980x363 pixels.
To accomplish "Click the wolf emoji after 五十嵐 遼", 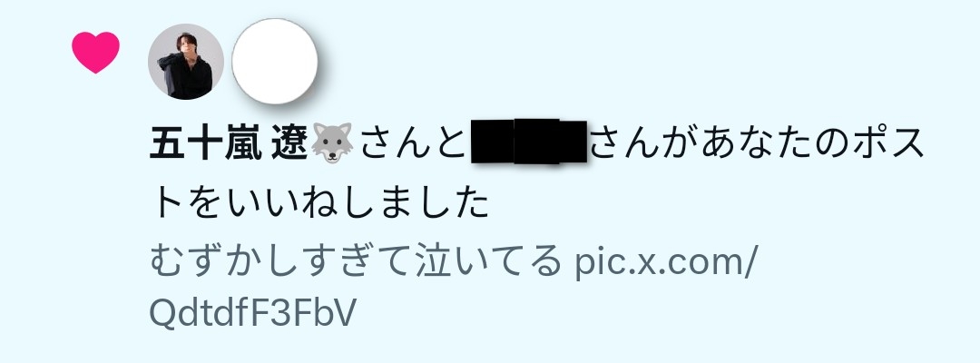I will [x=332, y=143].
